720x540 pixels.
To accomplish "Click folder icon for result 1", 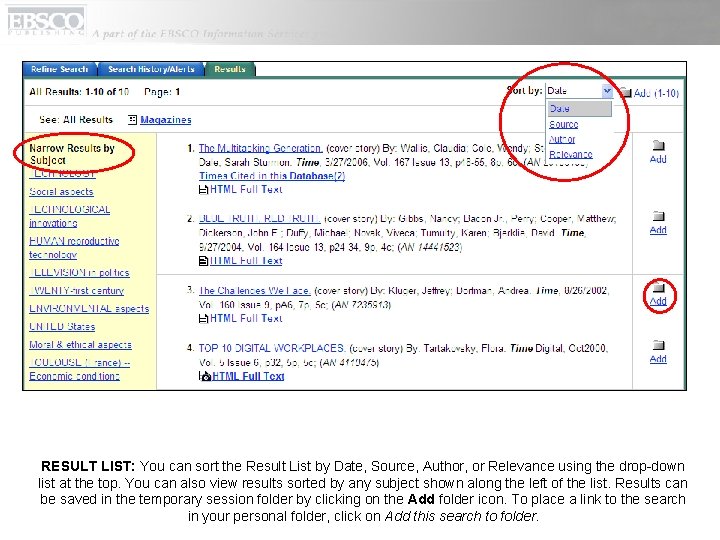I will click(x=658, y=146).
